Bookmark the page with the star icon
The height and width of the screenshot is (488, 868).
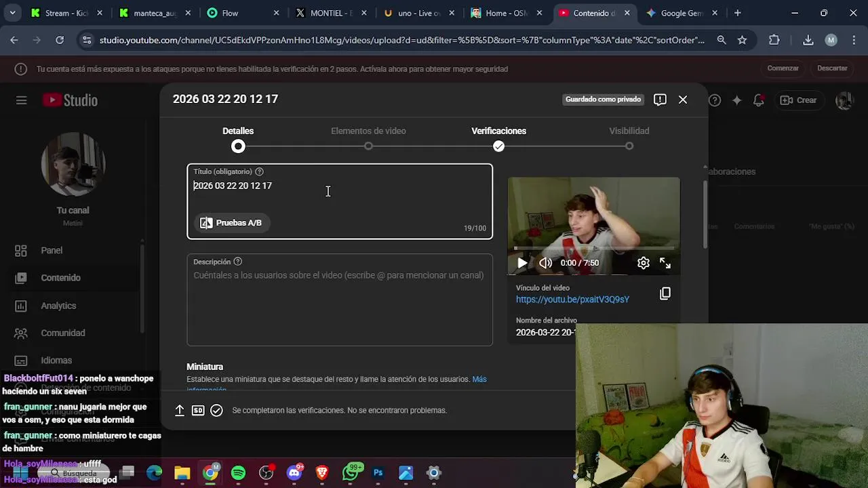coord(743,40)
